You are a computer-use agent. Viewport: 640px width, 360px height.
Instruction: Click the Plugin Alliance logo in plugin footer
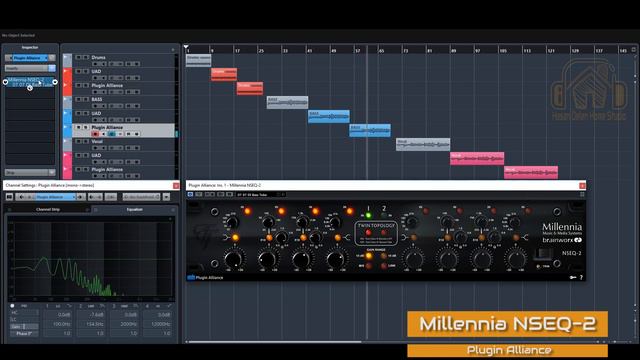205,278
